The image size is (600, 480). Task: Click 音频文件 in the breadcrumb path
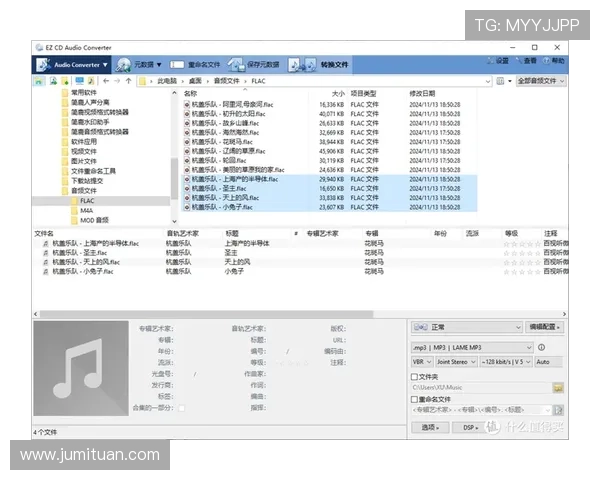tap(227, 81)
